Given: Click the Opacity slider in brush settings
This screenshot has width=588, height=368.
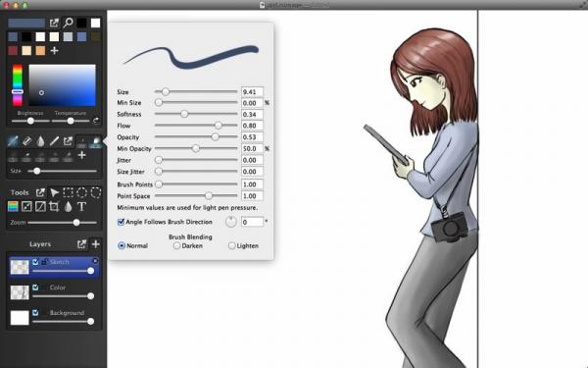Looking at the screenshot, I should point(196,137).
